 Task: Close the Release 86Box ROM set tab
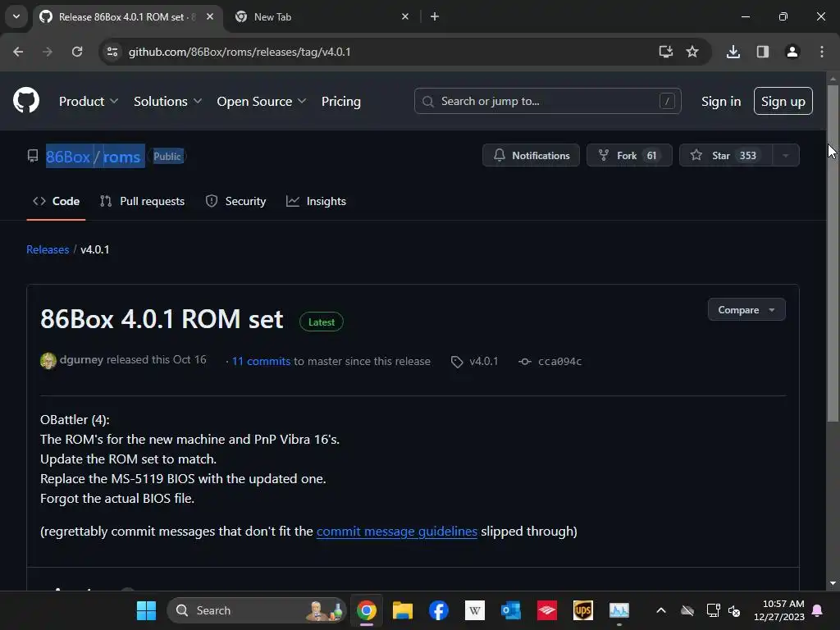[x=210, y=16]
